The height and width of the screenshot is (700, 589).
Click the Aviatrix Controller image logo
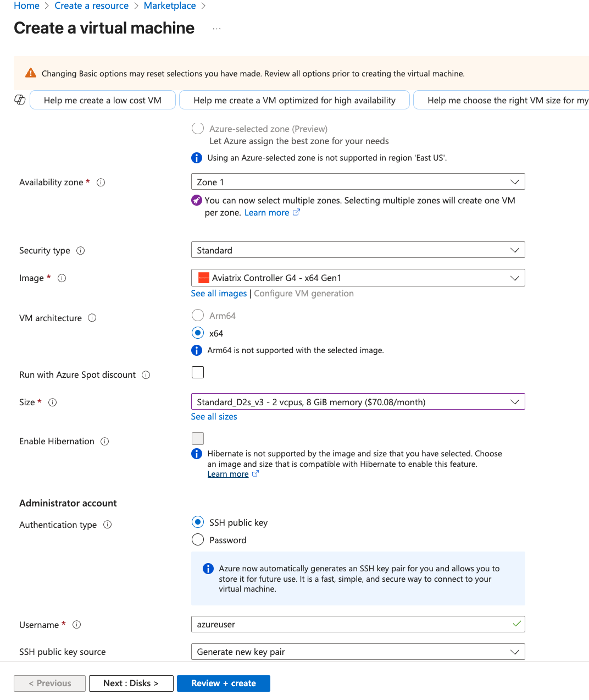point(203,278)
